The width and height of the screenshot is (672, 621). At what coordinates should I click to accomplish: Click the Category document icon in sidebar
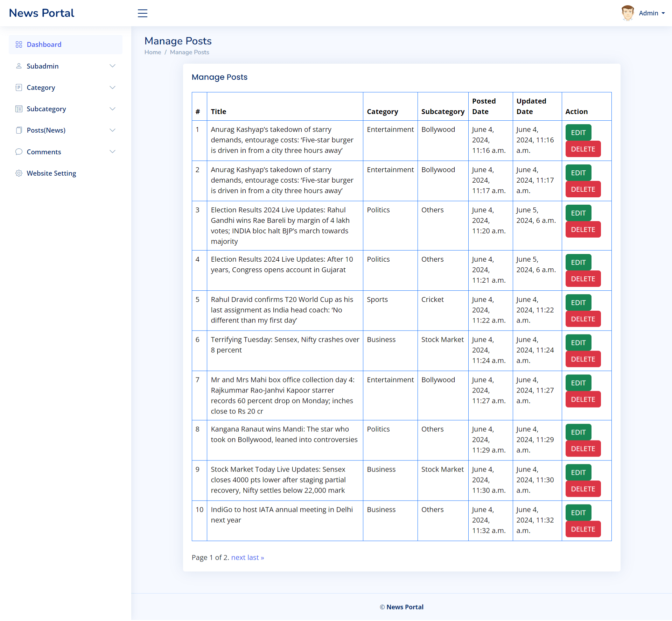tap(19, 87)
